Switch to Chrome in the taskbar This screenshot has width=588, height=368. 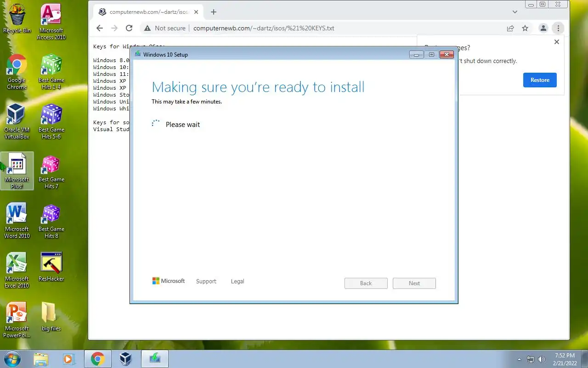pyautogui.click(x=97, y=359)
